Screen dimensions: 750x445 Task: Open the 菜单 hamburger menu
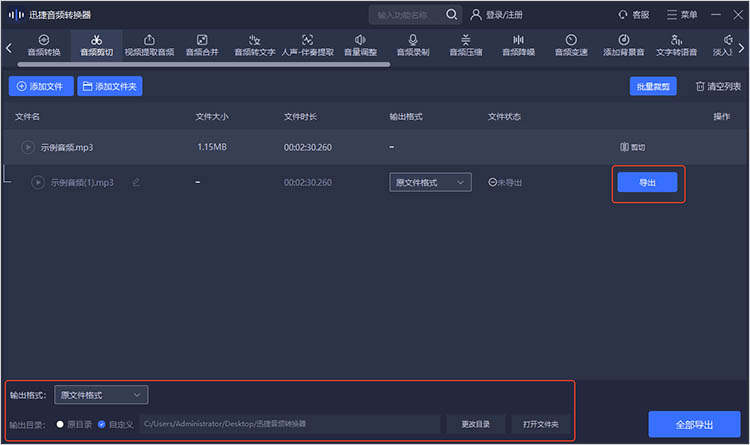(x=682, y=15)
